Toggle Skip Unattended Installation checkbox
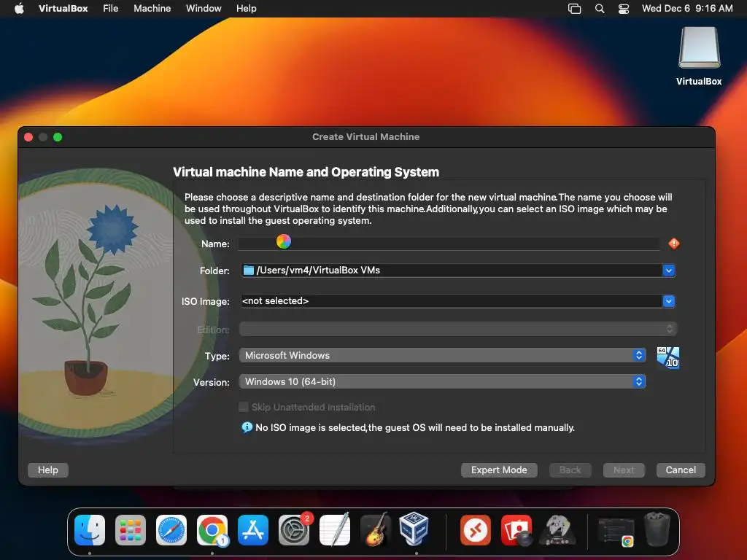The height and width of the screenshot is (560, 747). click(x=244, y=407)
